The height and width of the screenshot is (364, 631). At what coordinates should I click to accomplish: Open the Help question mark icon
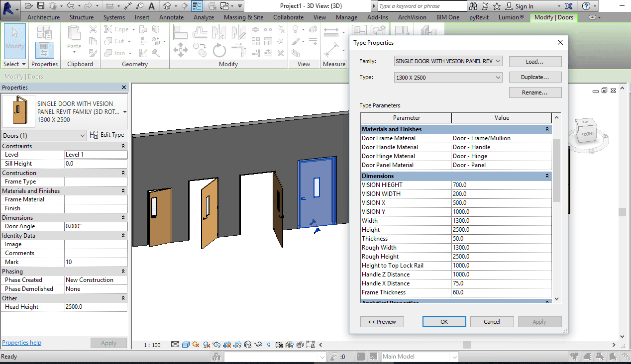tap(586, 6)
